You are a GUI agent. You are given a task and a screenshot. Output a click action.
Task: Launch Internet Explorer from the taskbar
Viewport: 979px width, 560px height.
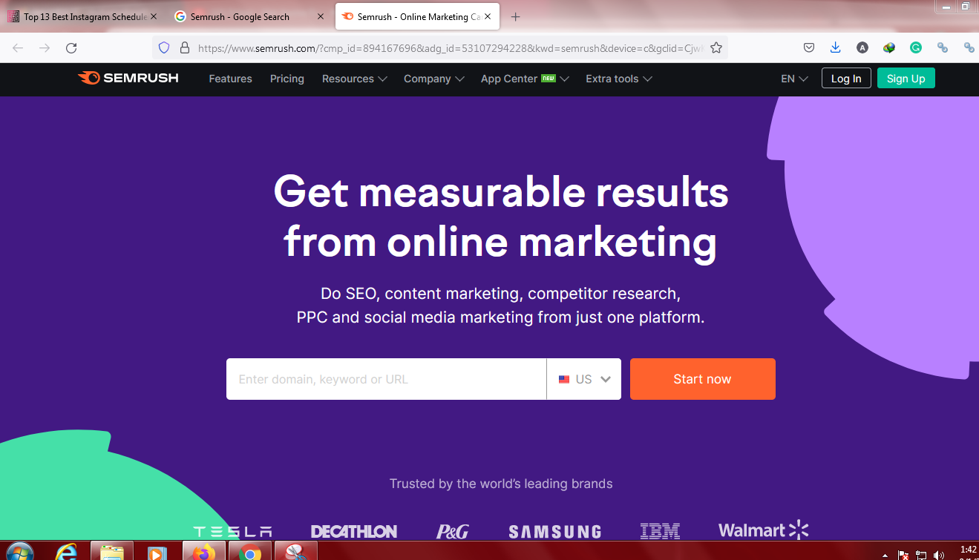click(x=67, y=552)
